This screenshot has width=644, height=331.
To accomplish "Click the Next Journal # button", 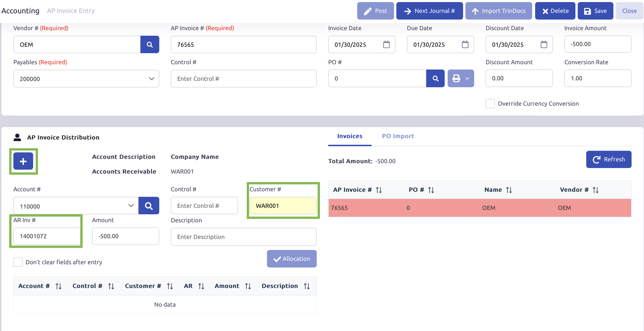I will (x=429, y=11).
